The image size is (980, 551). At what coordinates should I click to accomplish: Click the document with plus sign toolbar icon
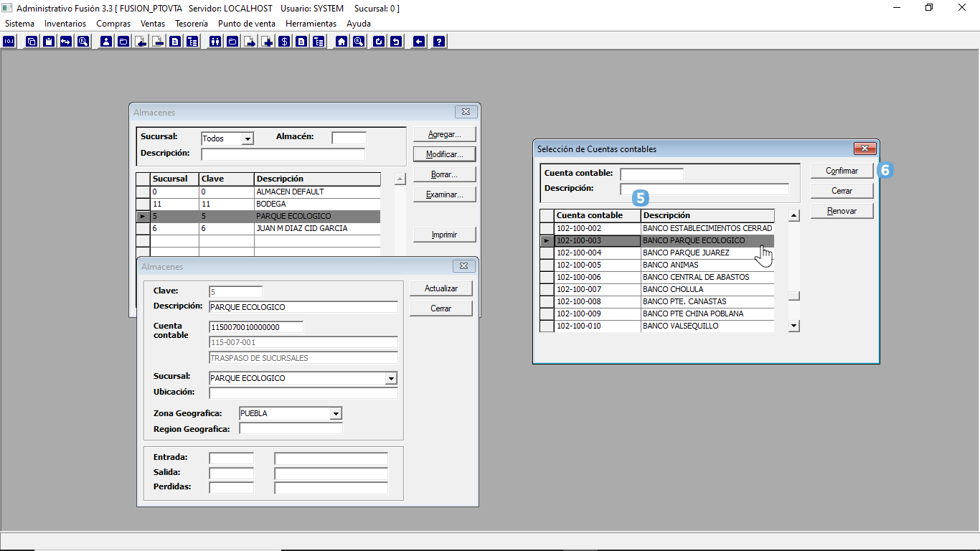pyautogui.click(x=267, y=42)
